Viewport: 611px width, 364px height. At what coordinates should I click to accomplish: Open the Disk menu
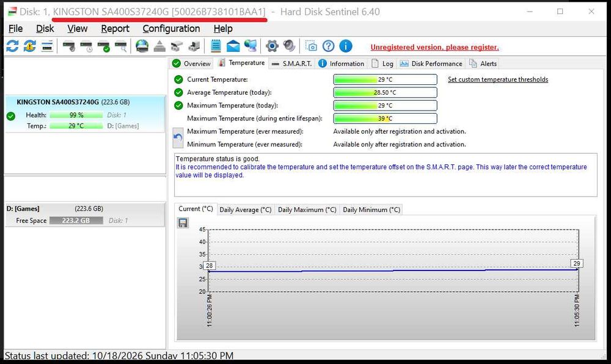pyautogui.click(x=45, y=29)
